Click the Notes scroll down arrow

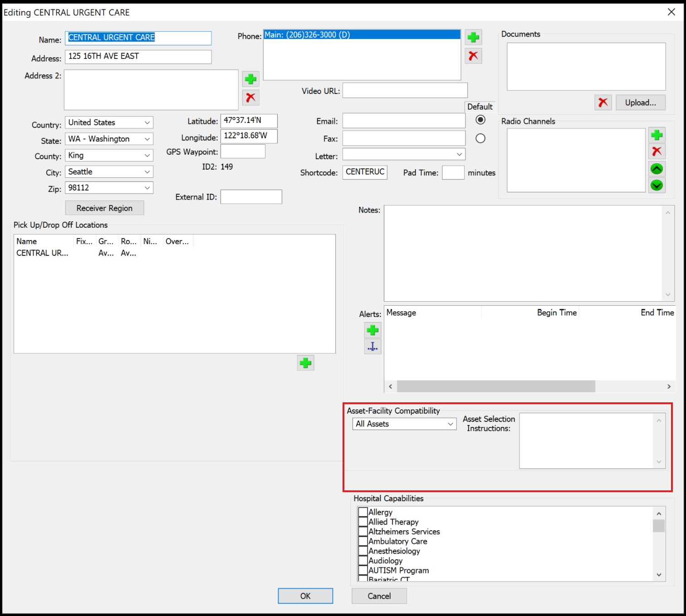tap(668, 294)
